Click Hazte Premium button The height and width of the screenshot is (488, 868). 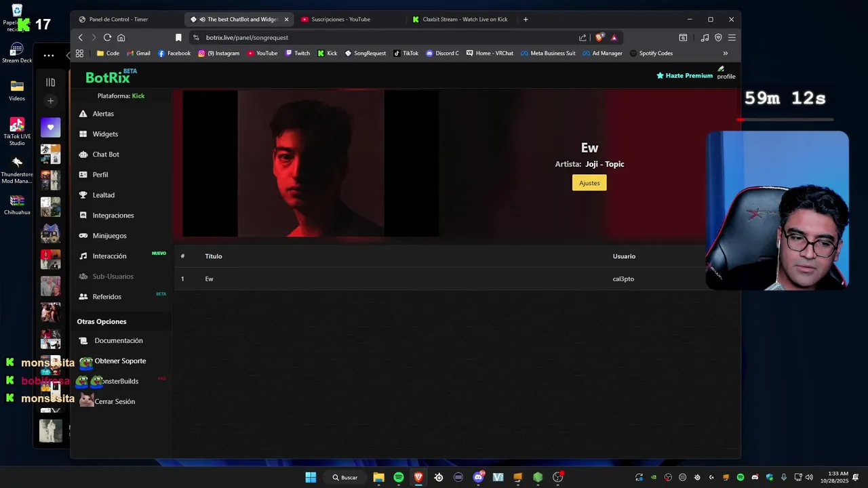[x=685, y=75]
